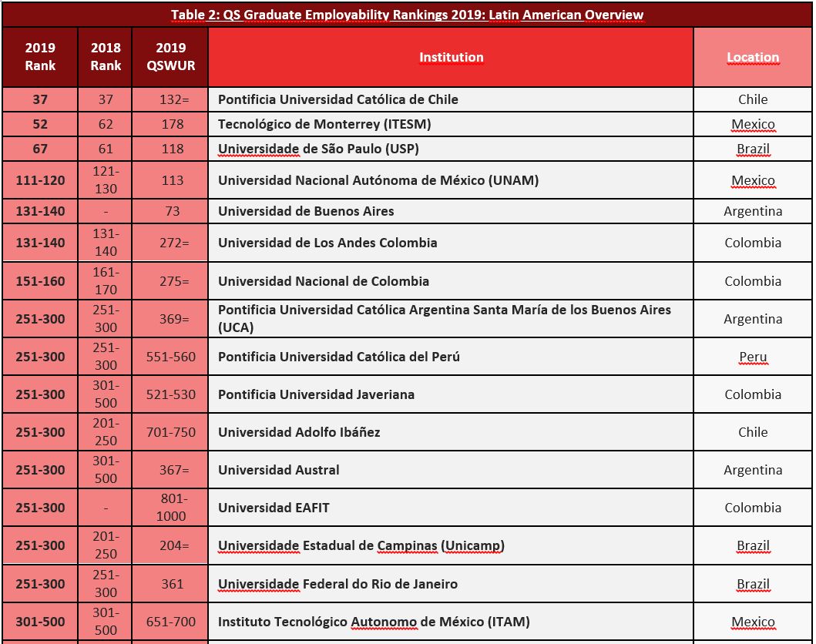The height and width of the screenshot is (644, 816).
Task: Select 2019 rank '151-160' cell
Action: point(40,281)
